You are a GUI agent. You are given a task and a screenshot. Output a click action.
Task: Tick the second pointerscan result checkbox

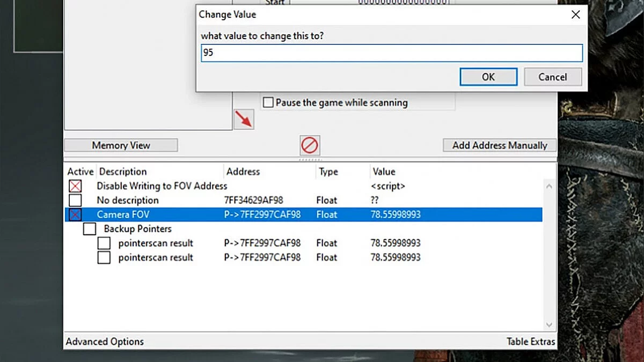pyautogui.click(x=104, y=257)
